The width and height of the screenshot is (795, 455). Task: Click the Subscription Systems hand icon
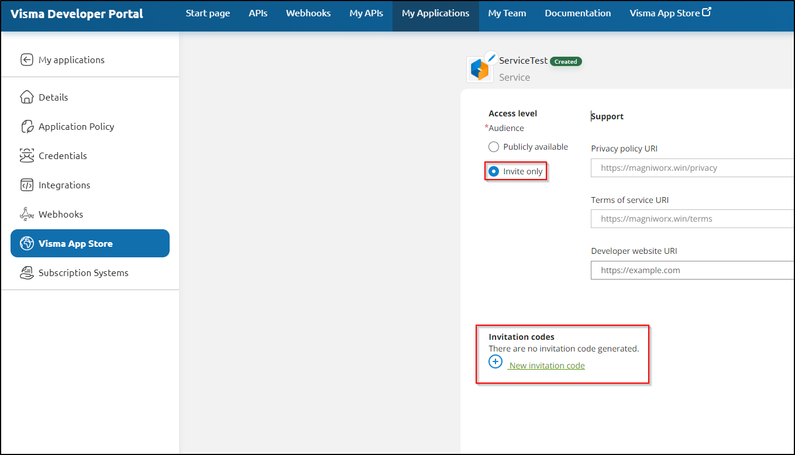[26, 273]
